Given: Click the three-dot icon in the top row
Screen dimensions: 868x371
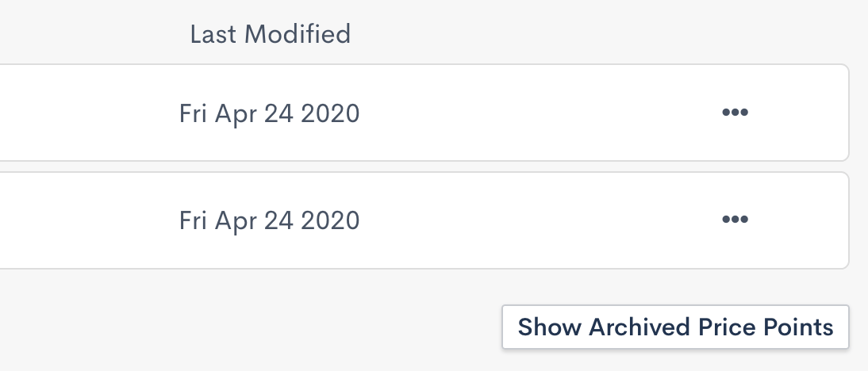Looking at the screenshot, I should (735, 113).
